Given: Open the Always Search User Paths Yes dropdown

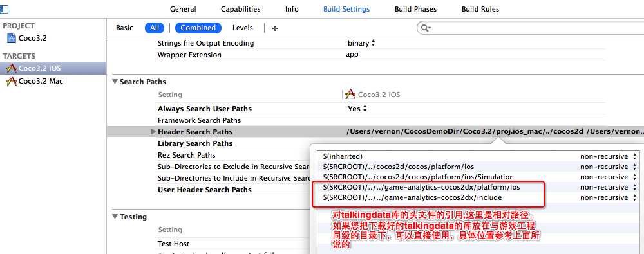Looking at the screenshot, I should (357, 109).
